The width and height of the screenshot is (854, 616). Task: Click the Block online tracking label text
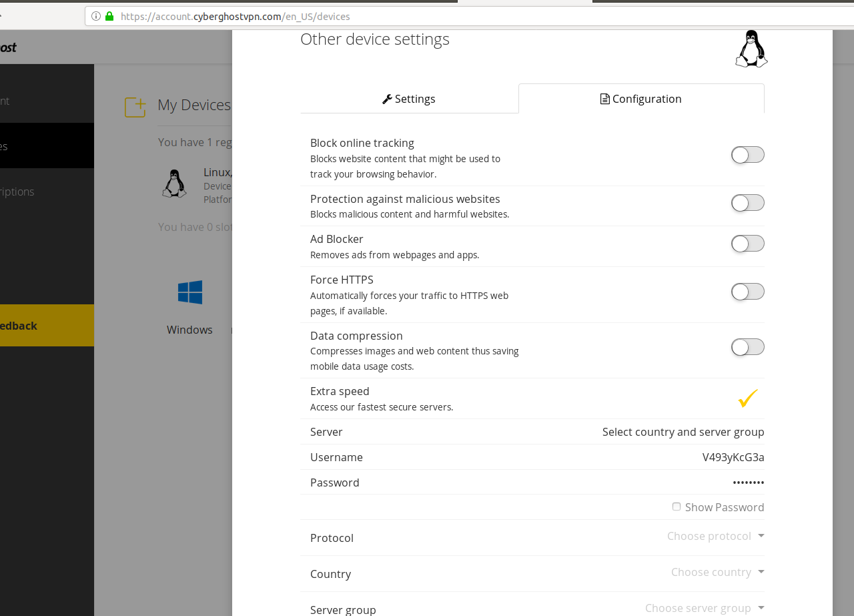point(362,143)
